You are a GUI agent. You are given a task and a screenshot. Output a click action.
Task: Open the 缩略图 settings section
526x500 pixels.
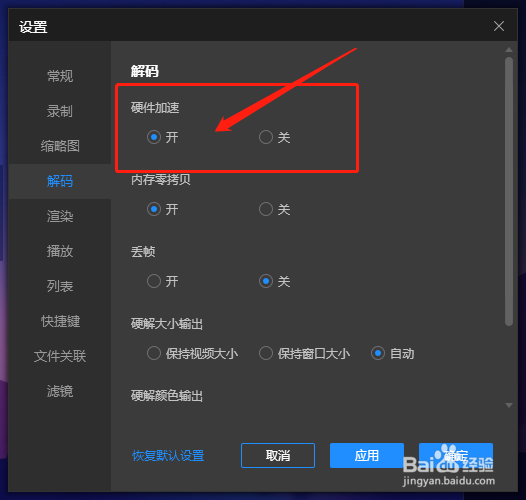pyautogui.click(x=60, y=146)
